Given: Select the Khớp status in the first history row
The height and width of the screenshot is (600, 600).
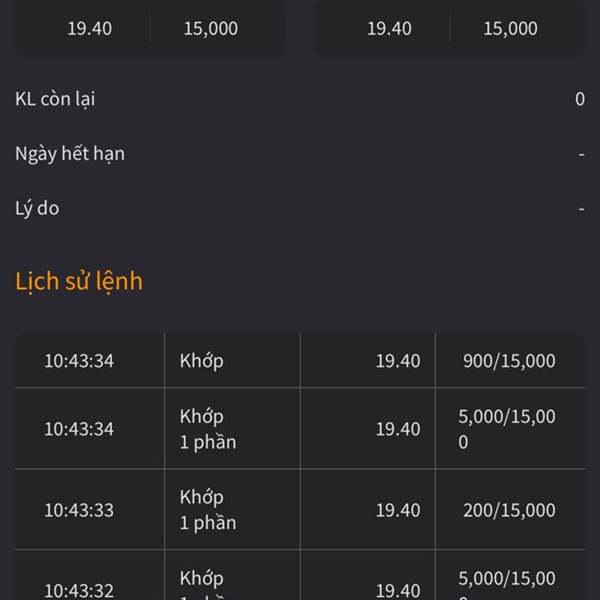Looking at the screenshot, I should point(202,361).
